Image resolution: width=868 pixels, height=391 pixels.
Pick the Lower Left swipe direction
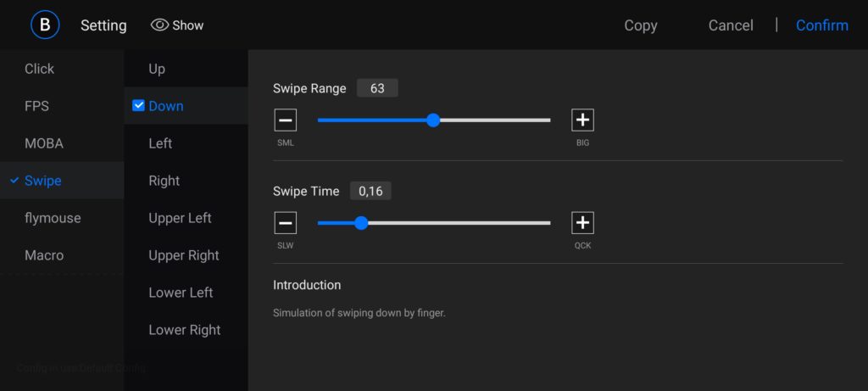click(181, 293)
